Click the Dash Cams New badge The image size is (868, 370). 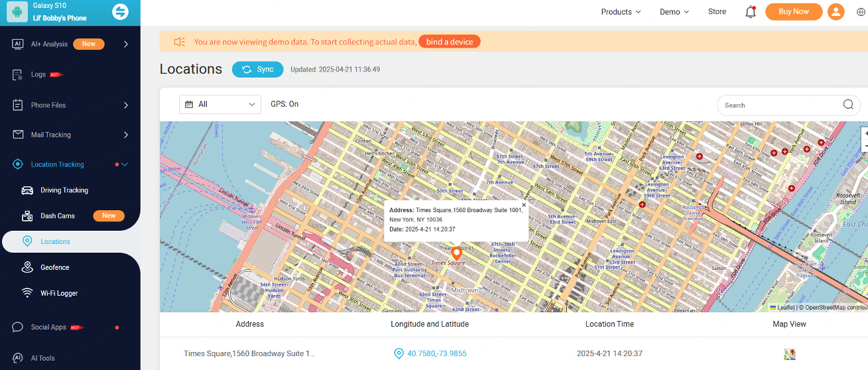109,216
